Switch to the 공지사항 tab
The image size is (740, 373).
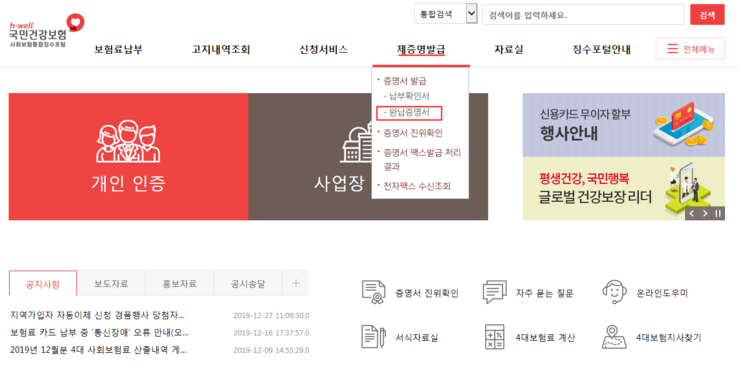pos(43,284)
